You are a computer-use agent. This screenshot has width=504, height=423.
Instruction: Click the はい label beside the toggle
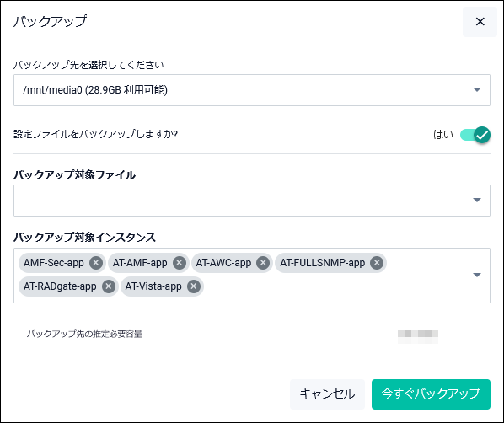point(443,134)
